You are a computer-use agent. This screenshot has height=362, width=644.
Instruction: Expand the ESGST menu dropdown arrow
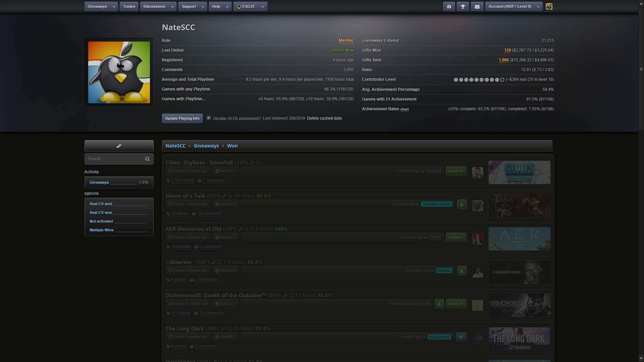coord(263,7)
